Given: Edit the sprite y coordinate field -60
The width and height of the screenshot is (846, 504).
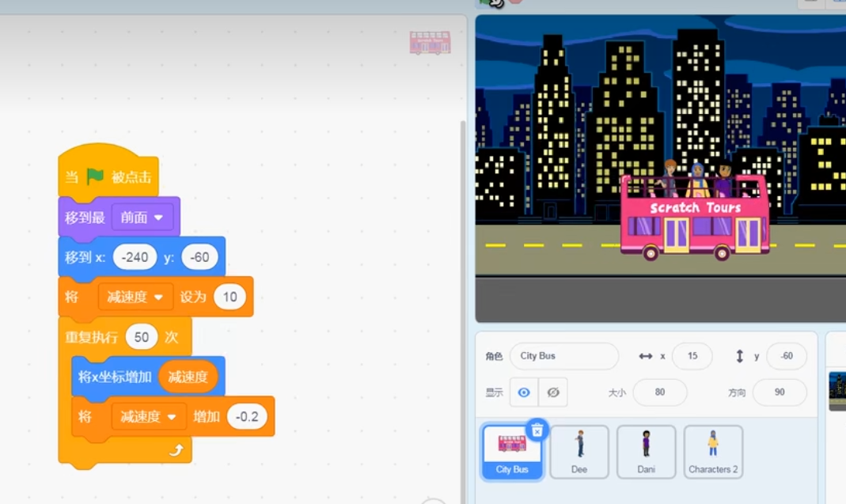Looking at the screenshot, I should click(787, 356).
